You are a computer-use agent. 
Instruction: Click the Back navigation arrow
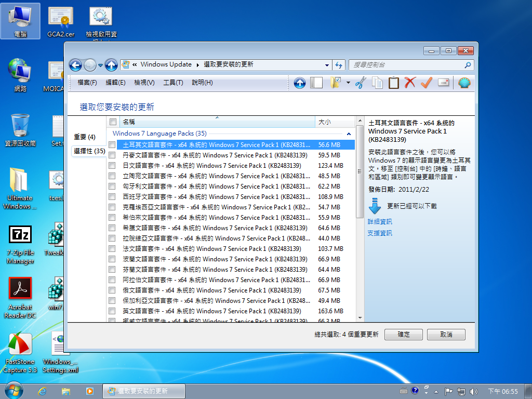coord(75,65)
